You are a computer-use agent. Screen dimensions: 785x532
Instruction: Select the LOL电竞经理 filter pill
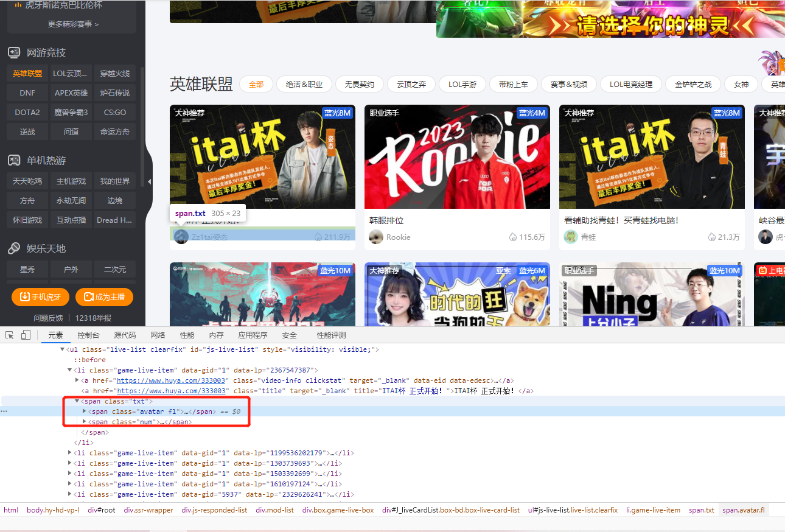coord(631,84)
